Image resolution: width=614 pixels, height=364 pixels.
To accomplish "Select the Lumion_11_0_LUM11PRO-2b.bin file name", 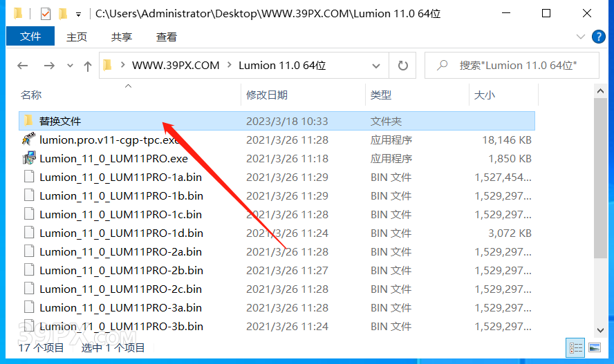I will coord(122,271).
